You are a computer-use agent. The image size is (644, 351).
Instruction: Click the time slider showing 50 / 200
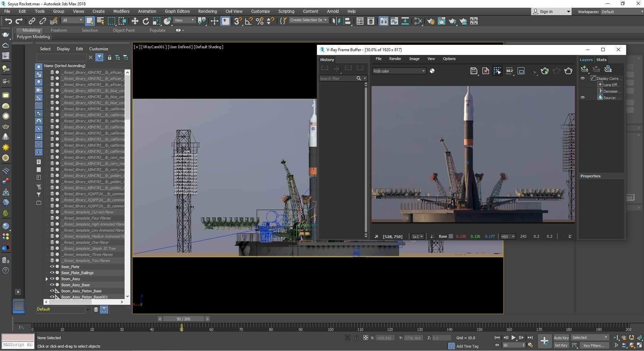(184, 319)
